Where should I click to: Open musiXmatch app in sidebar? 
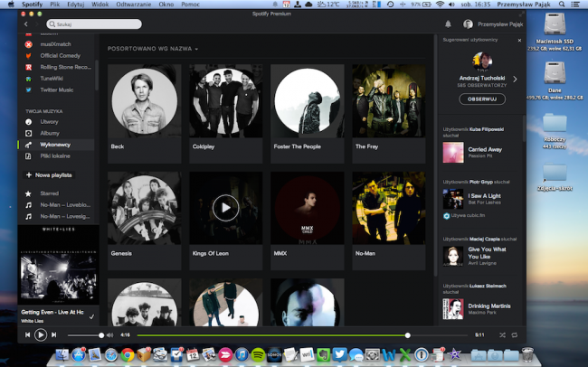[55, 44]
